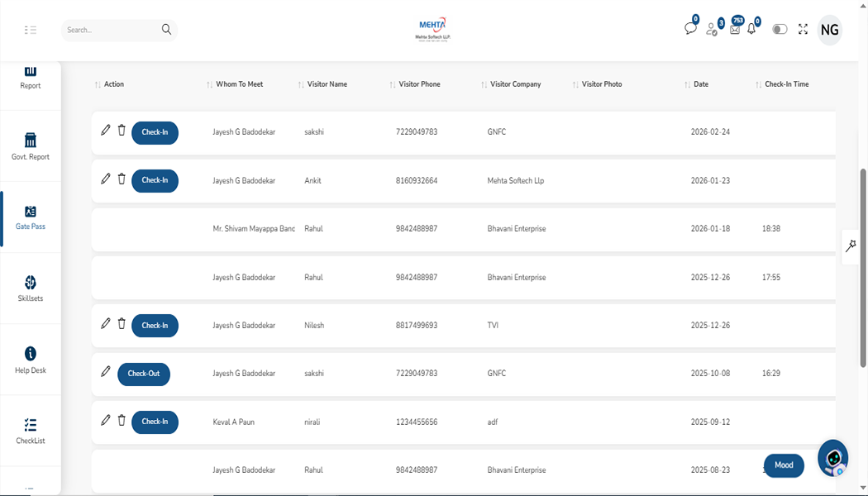Open the mail inbox icon showing 753
Screen dimensions: 868x496
pyautogui.click(x=735, y=29)
